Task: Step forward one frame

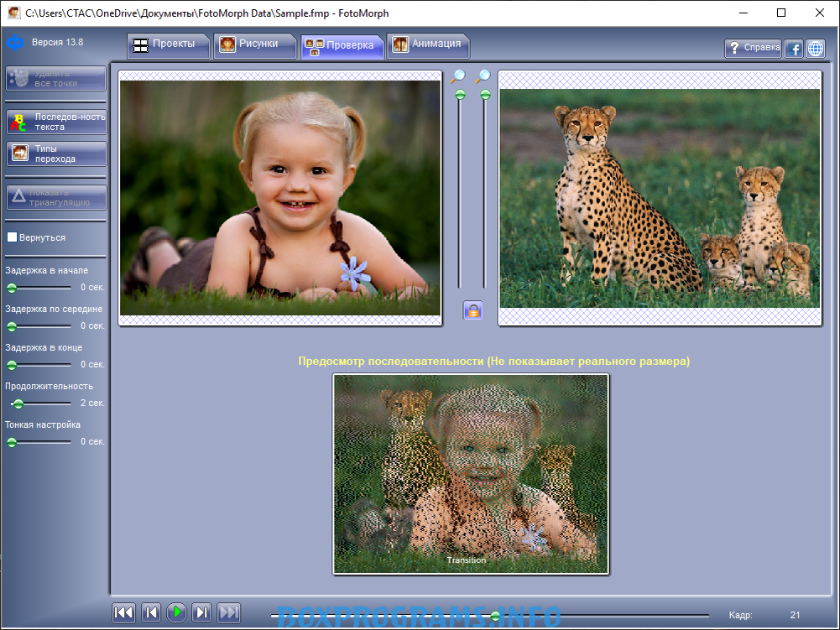Action: coord(202,612)
